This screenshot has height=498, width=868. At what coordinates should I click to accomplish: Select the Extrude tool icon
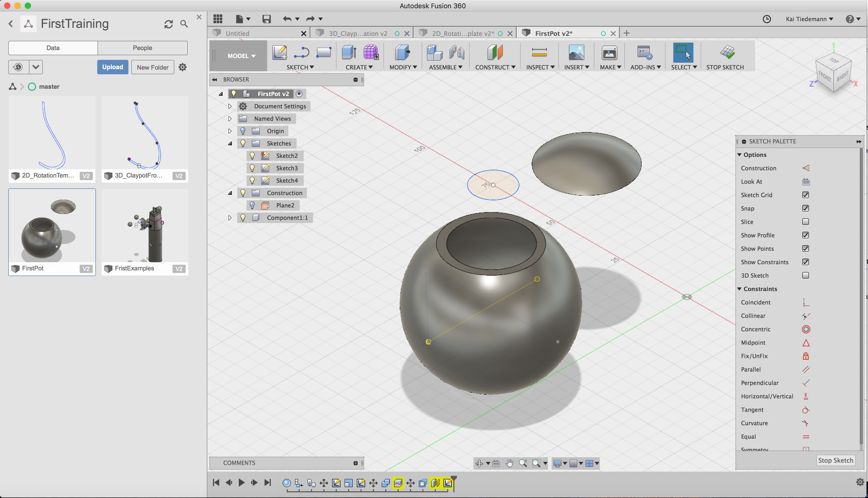349,52
